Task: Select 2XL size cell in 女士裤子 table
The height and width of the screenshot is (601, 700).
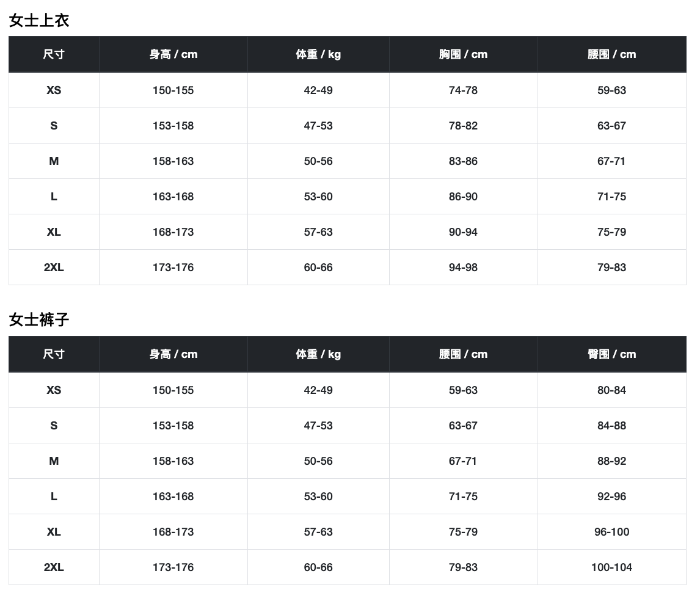Action: click(x=54, y=567)
